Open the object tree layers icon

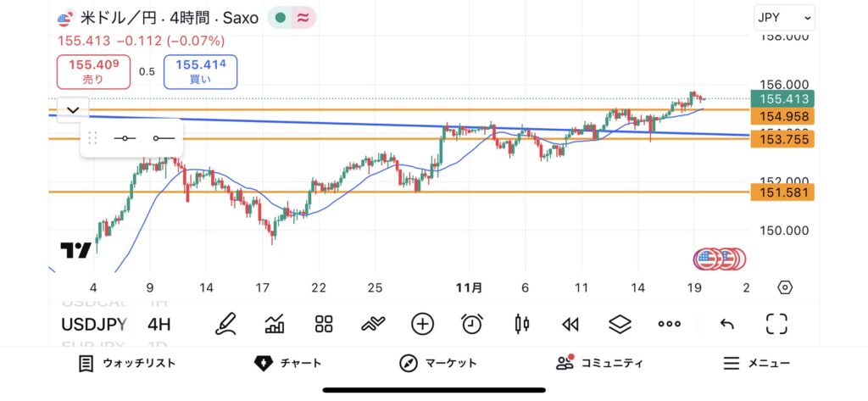(620, 323)
